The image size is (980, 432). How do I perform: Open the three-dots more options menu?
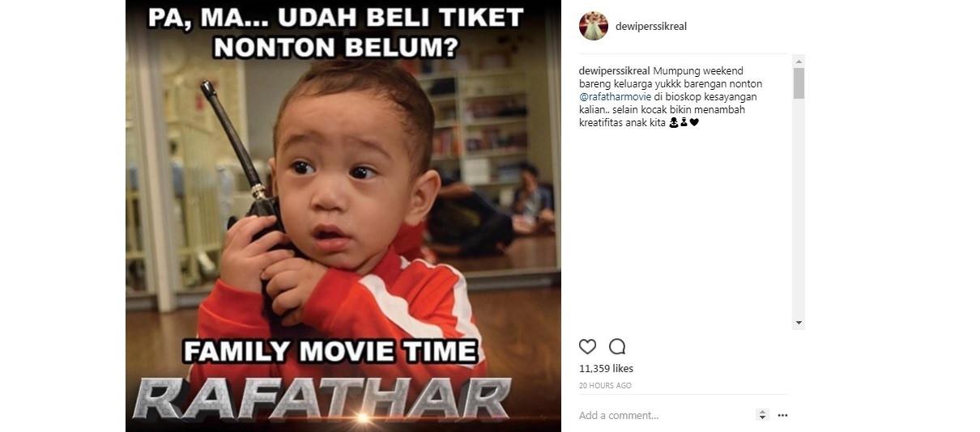click(782, 415)
